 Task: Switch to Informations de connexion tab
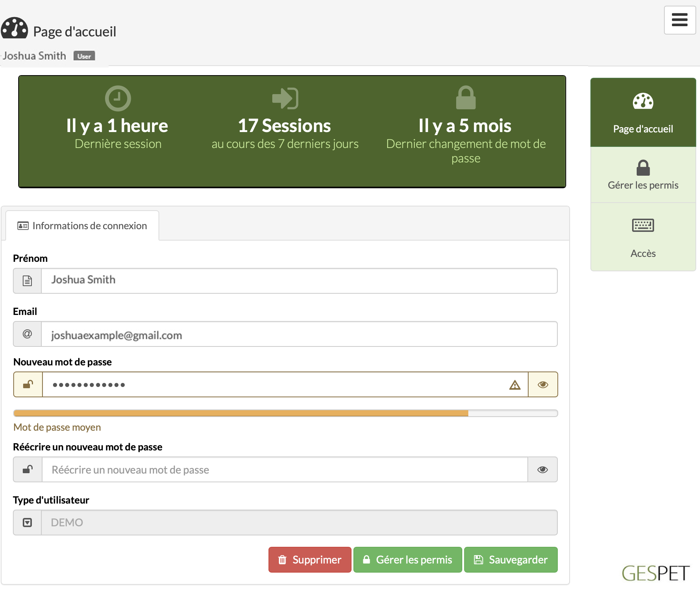tap(82, 226)
